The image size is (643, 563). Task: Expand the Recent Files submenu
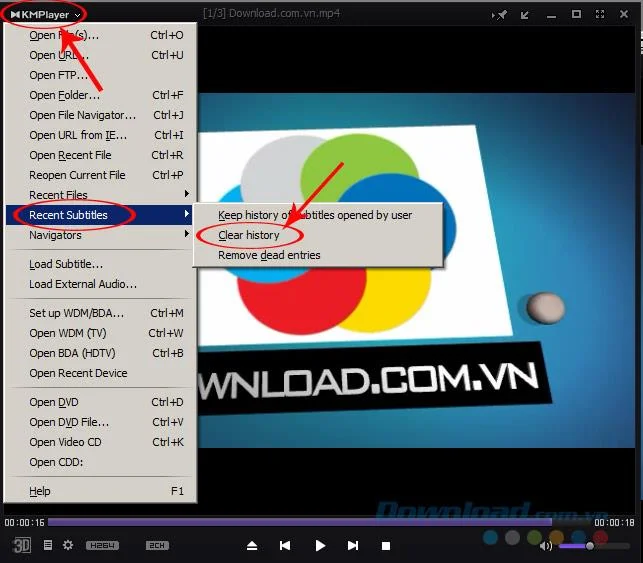[100, 195]
